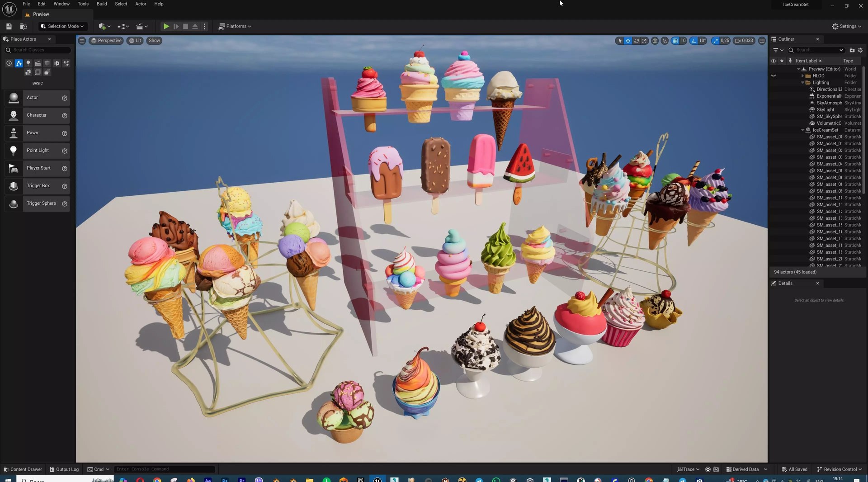This screenshot has height=482, width=868.
Task: Open the Output Log
Action: (x=64, y=469)
